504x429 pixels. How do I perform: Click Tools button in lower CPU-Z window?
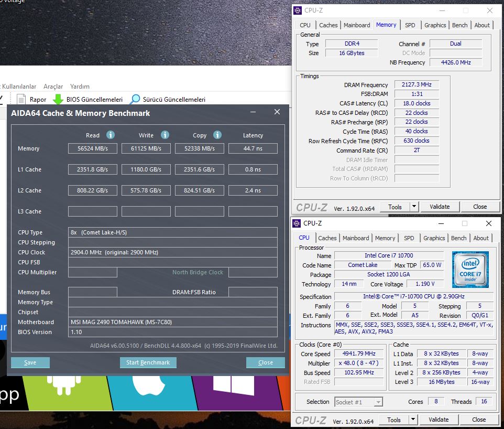tap(394, 420)
